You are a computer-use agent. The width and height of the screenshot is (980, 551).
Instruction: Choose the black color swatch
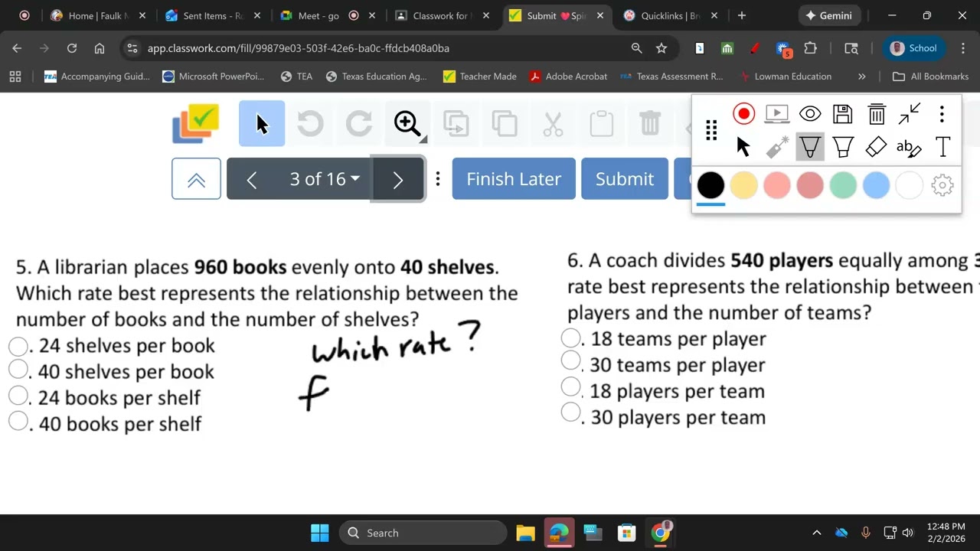710,185
